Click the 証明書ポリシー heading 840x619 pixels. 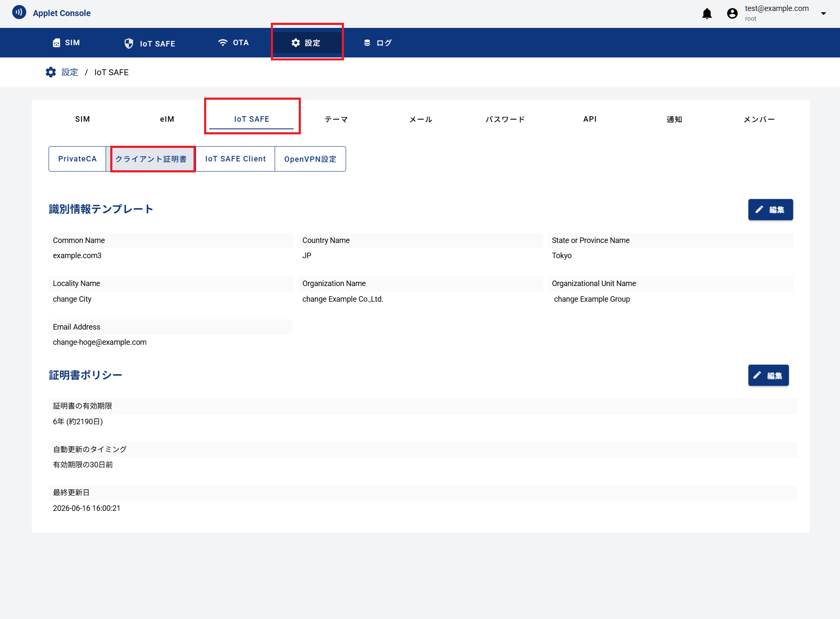pos(85,375)
